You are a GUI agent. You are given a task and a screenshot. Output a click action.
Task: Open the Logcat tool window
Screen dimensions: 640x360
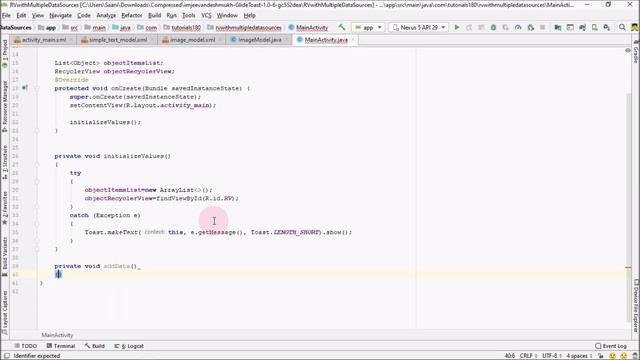[x=129, y=346]
